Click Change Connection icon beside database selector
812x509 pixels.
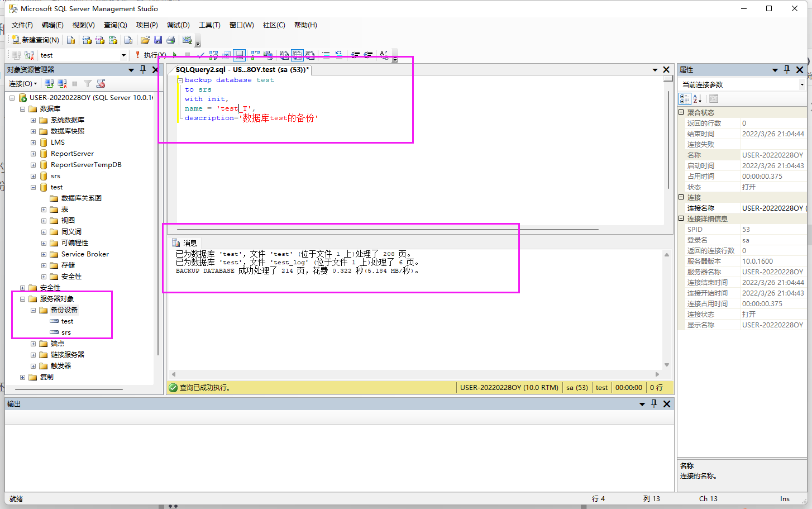(x=29, y=55)
